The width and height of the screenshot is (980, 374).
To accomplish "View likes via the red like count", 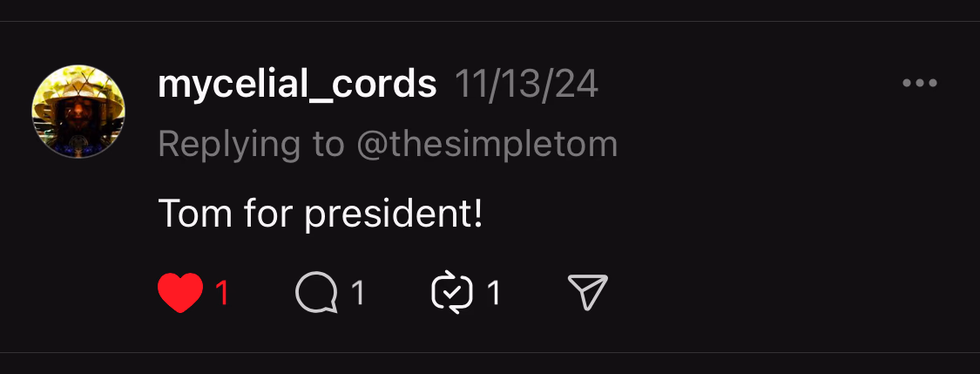I will (x=222, y=293).
